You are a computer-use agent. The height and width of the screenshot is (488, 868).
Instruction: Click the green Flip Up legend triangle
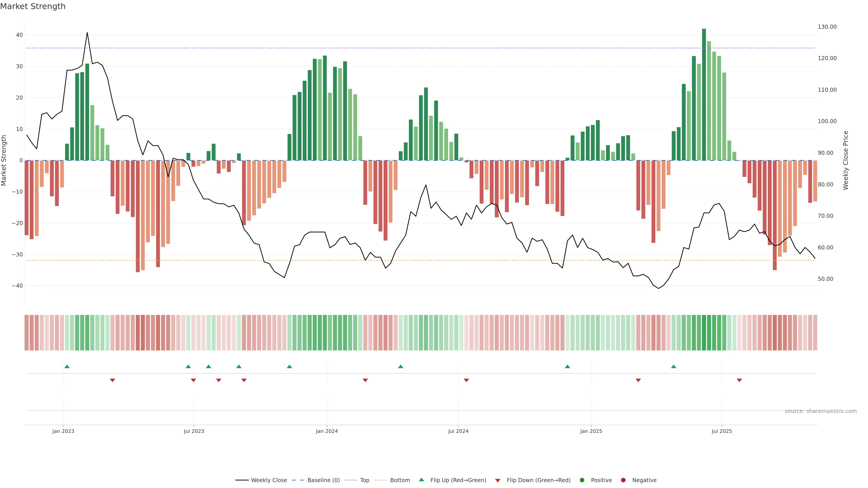click(x=421, y=480)
